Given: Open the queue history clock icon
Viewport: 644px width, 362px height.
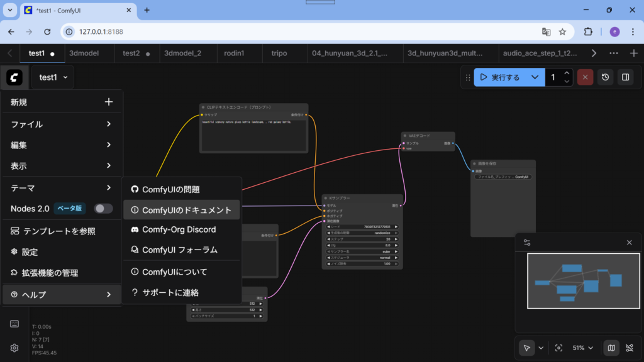Looking at the screenshot, I should click(x=605, y=77).
